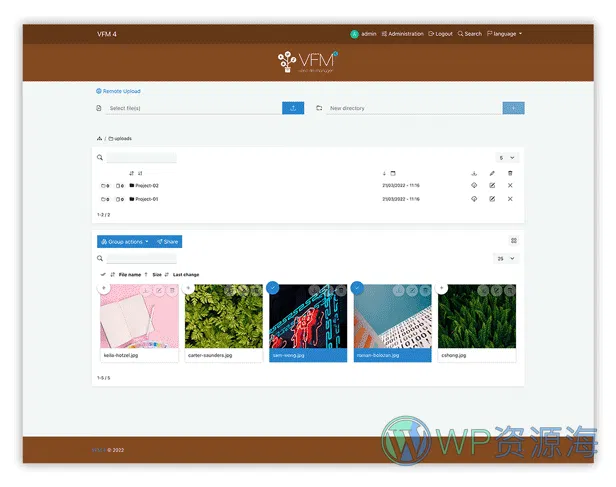This screenshot has width=616, height=487.
Task: Edit the Project-02 folder name
Action: click(492, 185)
